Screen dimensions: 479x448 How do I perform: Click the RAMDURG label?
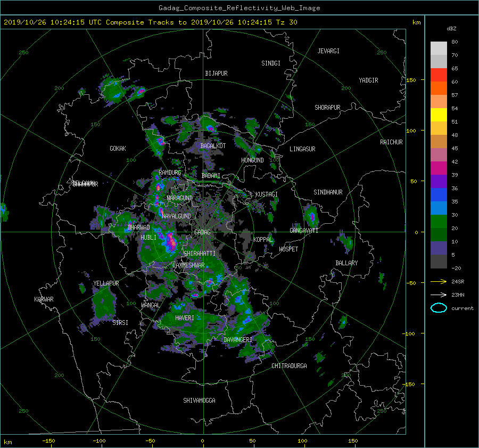(x=170, y=173)
